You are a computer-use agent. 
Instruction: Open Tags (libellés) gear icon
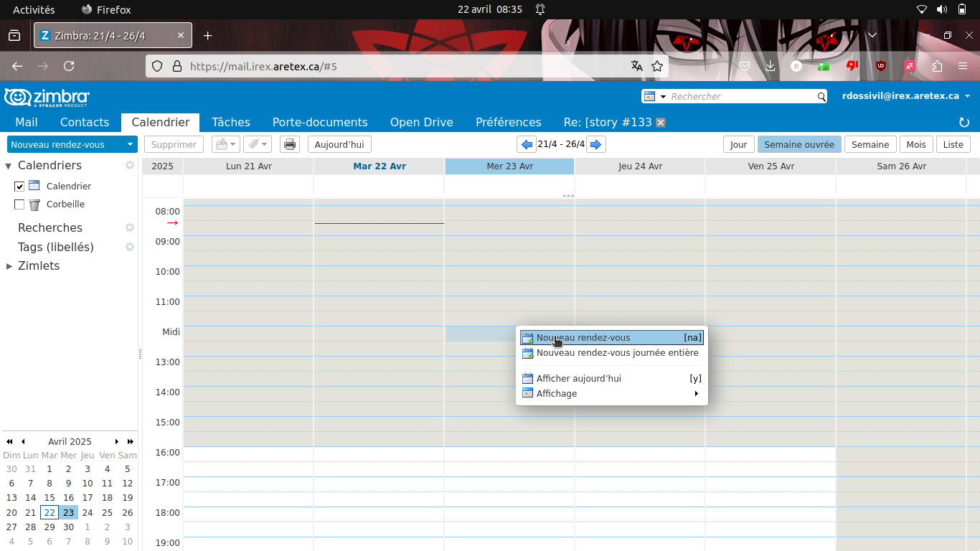pos(130,247)
